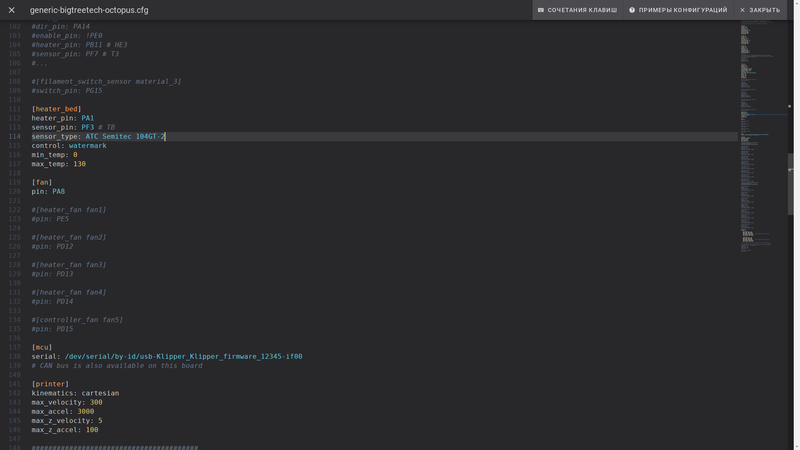Viewport: 800px width, 450px height.
Task: Click the [printer] section header
Action: 50,384
